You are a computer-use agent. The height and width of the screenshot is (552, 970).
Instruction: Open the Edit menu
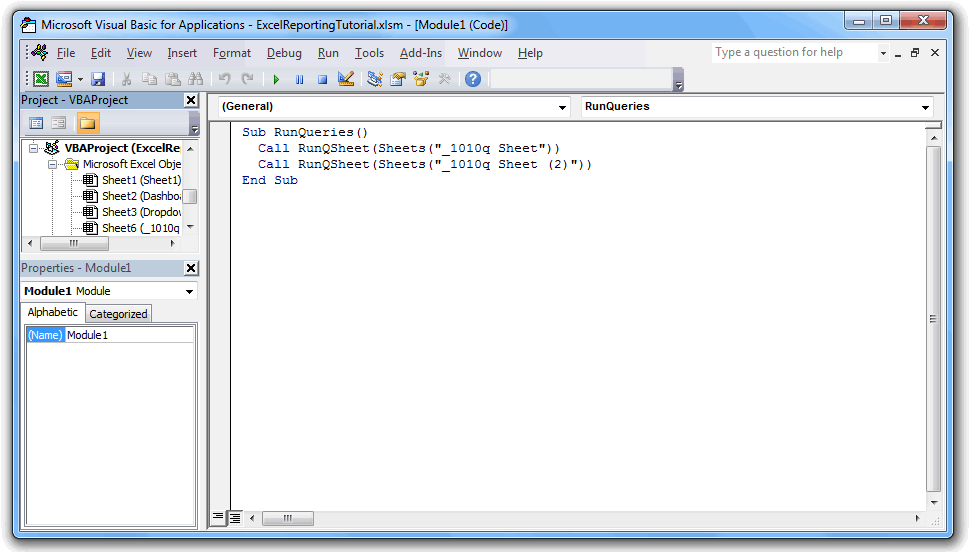tap(101, 53)
